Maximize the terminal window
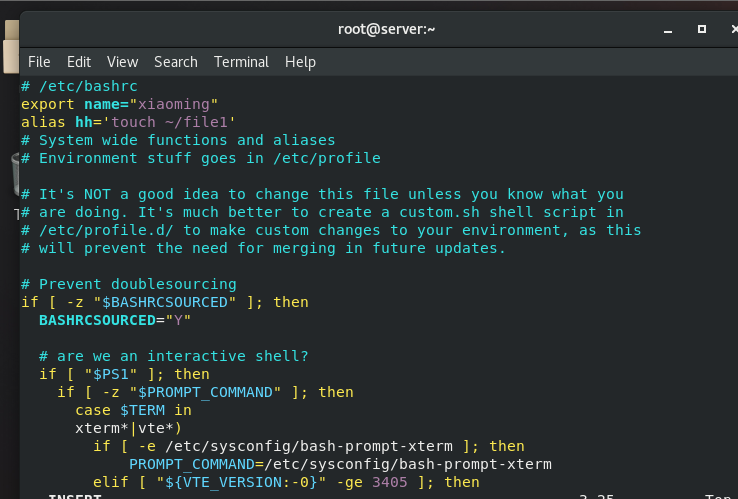This screenshot has width=738, height=499. tap(702, 29)
